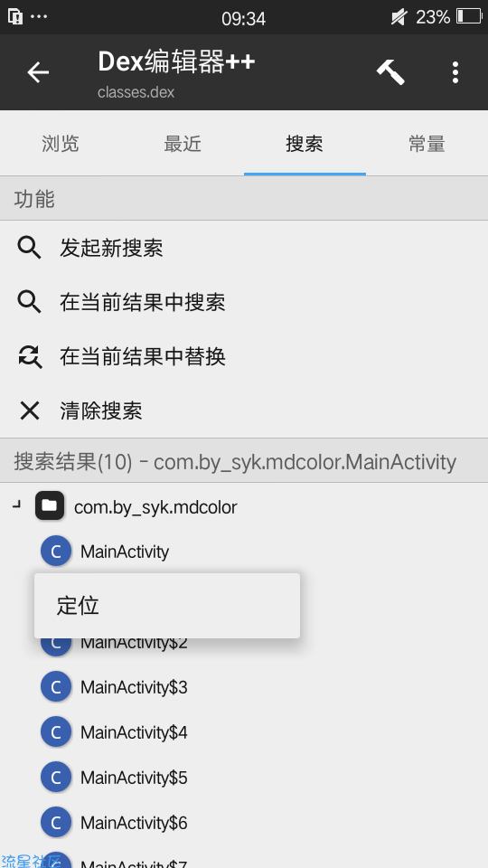Select the 搜索 tab
This screenshot has height=868, width=488.
(x=305, y=144)
